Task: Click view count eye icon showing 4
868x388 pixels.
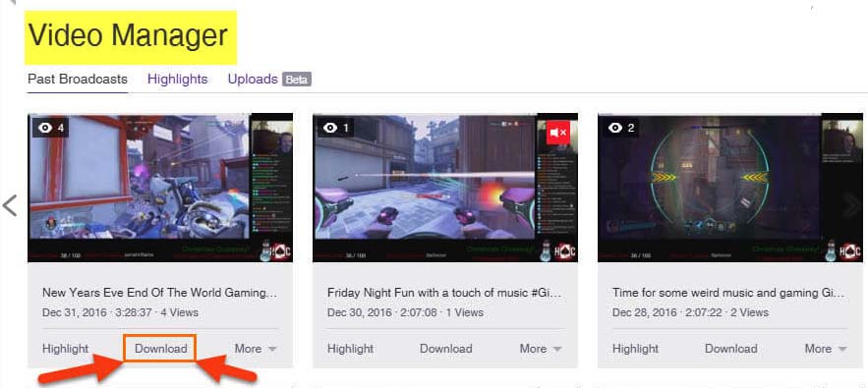Action: [46, 128]
